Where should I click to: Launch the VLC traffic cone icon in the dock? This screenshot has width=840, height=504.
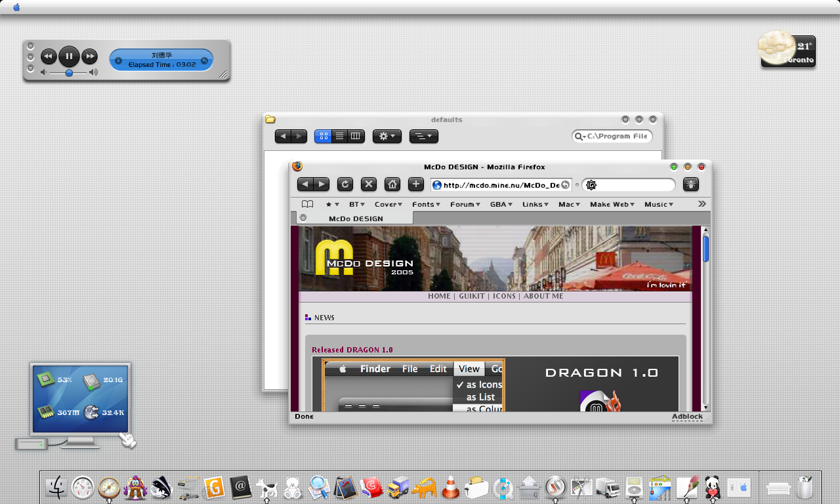click(x=450, y=488)
